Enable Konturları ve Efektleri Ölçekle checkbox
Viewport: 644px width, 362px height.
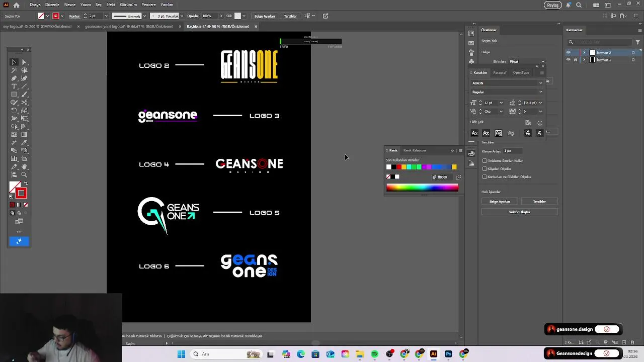[x=485, y=177]
